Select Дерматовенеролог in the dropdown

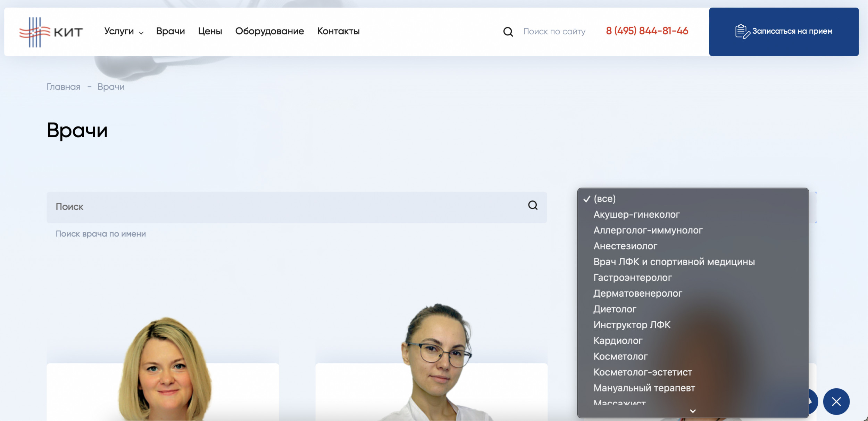click(x=637, y=294)
